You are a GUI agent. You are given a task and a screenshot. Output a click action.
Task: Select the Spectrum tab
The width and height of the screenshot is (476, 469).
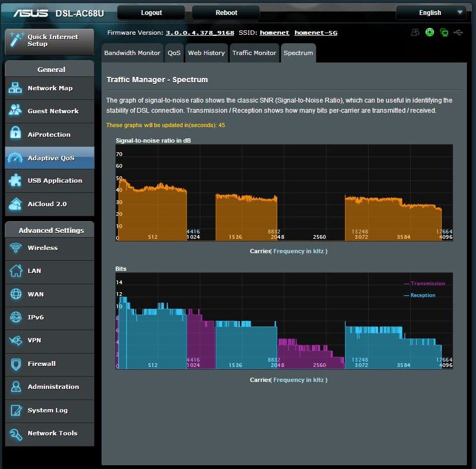click(x=298, y=53)
